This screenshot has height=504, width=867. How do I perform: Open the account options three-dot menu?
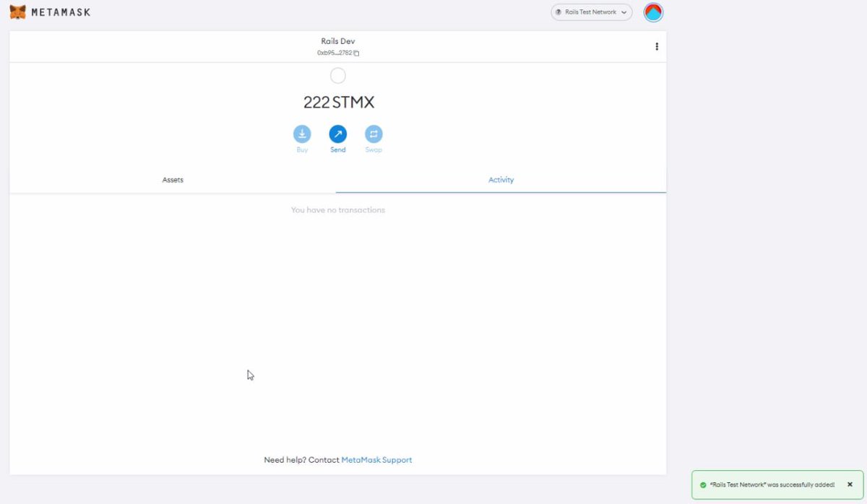[656, 46]
